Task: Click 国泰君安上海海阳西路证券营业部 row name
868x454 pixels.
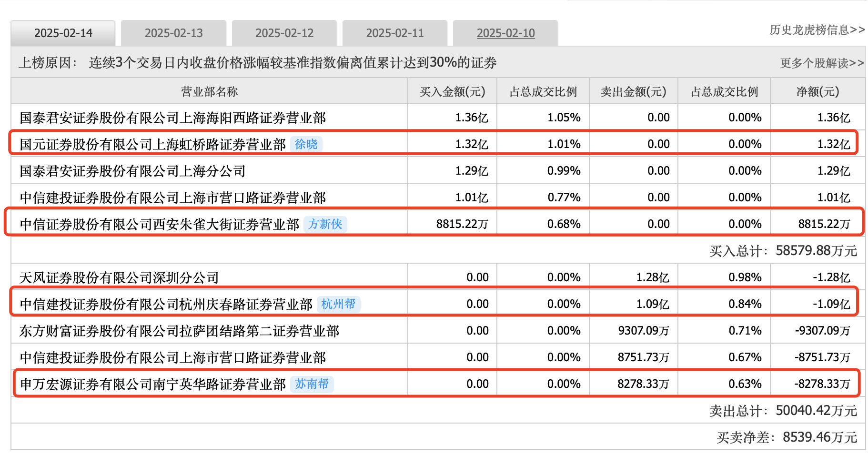Action: 172,118
